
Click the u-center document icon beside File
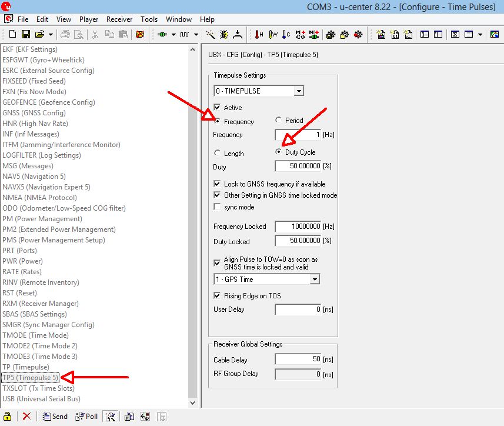(9, 19)
